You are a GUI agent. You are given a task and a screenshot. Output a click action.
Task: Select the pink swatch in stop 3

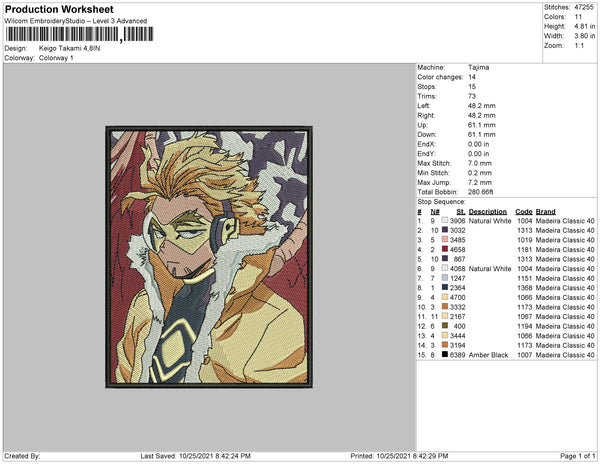coord(445,240)
